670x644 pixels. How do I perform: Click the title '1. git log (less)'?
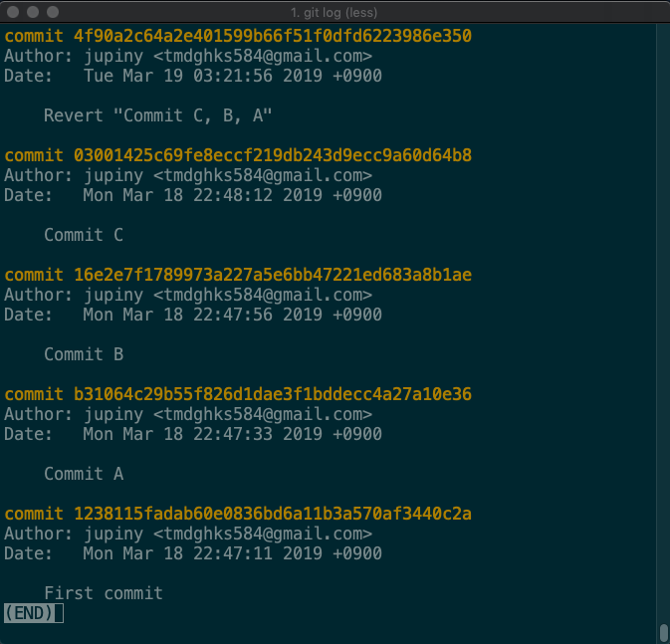[335, 13]
